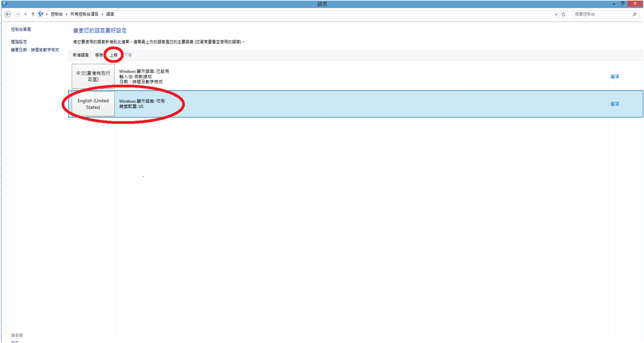Click the Forward navigation arrow
This screenshot has width=644, height=343.
[17, 14]
